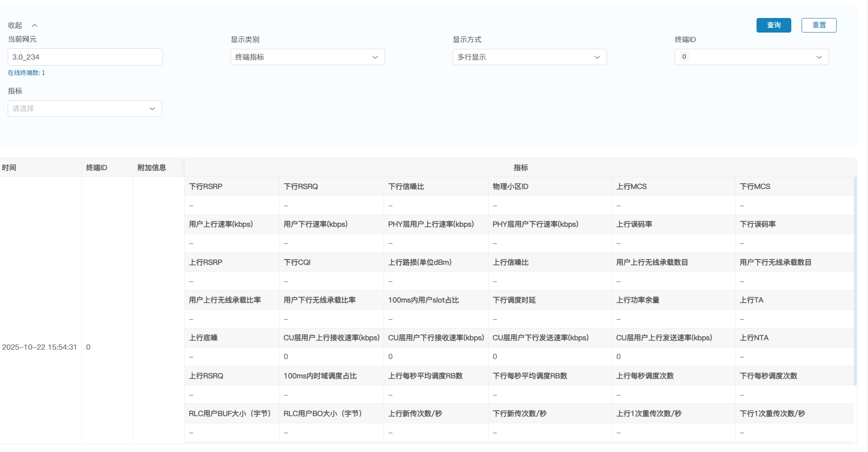Click the 上行底噪 metric cell

[x=203, y=338]
